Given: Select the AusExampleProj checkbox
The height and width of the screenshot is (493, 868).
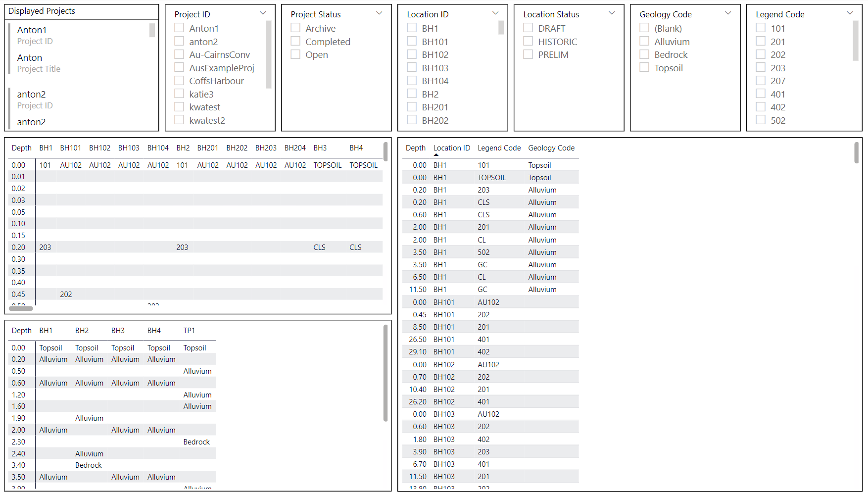Looking at the screenshot, I should (x=179, y=68).
